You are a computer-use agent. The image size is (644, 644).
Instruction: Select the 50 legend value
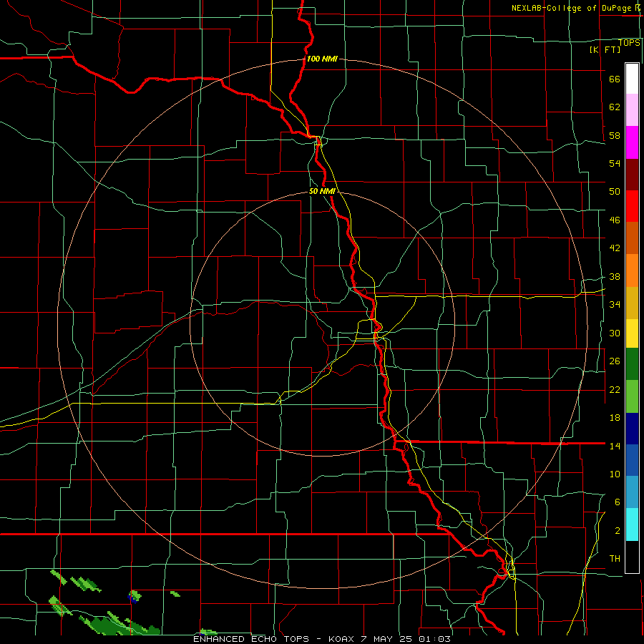615,192
